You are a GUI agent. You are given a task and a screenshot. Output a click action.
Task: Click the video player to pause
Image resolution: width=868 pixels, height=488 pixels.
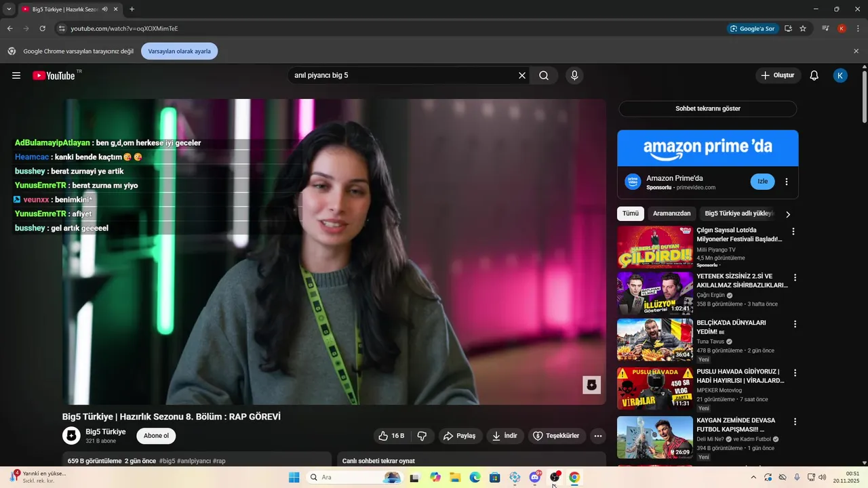334,252
